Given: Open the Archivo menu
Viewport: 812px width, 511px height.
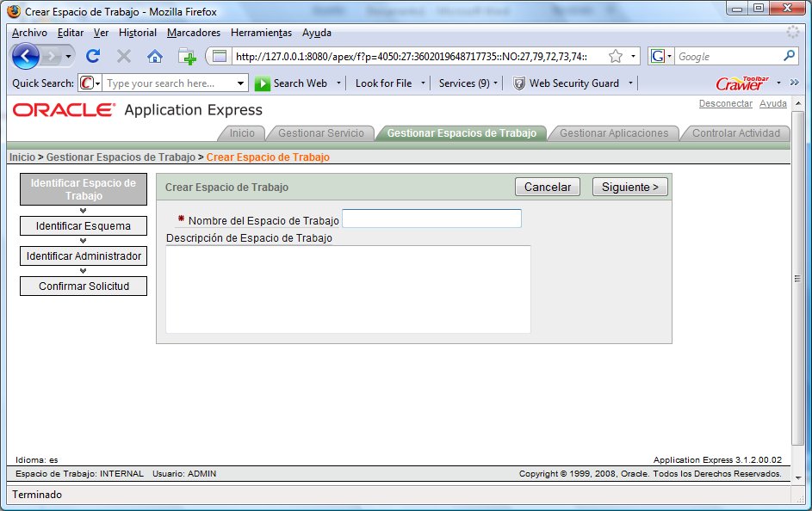Looking at the screenshot, I should [x=29, y=33].
